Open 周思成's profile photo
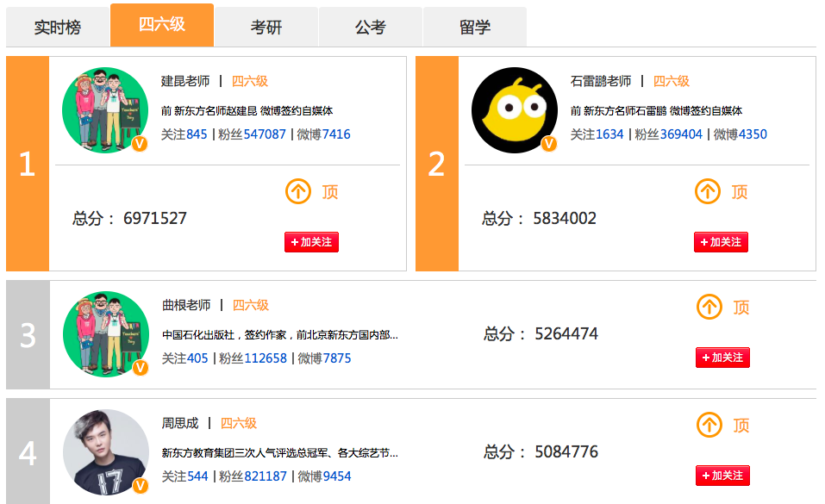Viewport: 825px width, 504px height. [x=105, y=452]
